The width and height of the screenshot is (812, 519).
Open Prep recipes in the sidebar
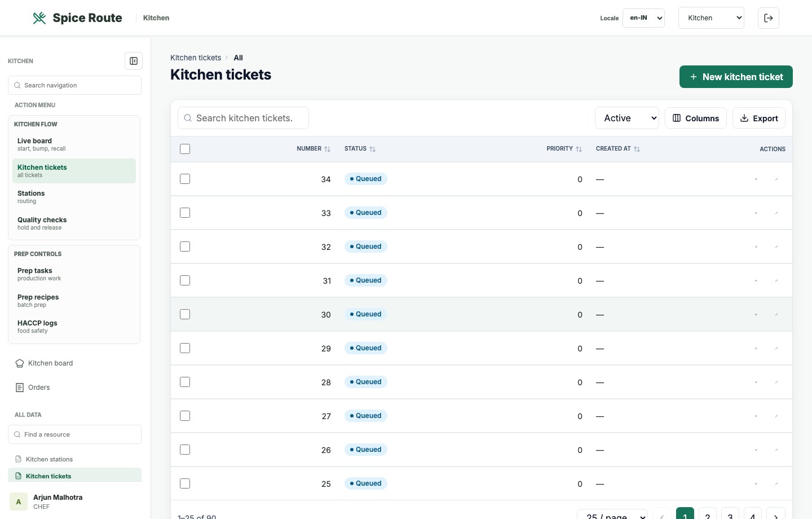click(x=74, y=301)
